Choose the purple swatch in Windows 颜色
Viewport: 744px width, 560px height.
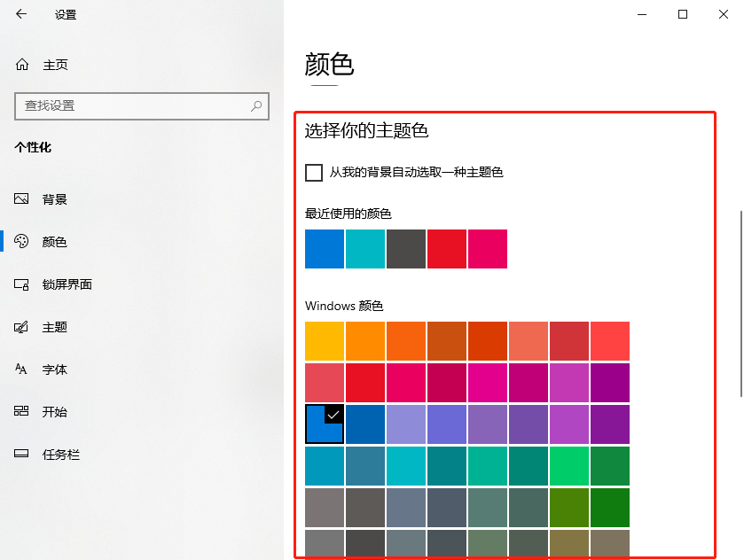point(609,383)
